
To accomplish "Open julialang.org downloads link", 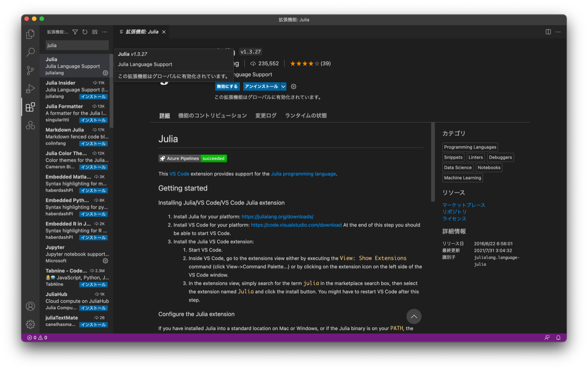I will pos(277,217).
